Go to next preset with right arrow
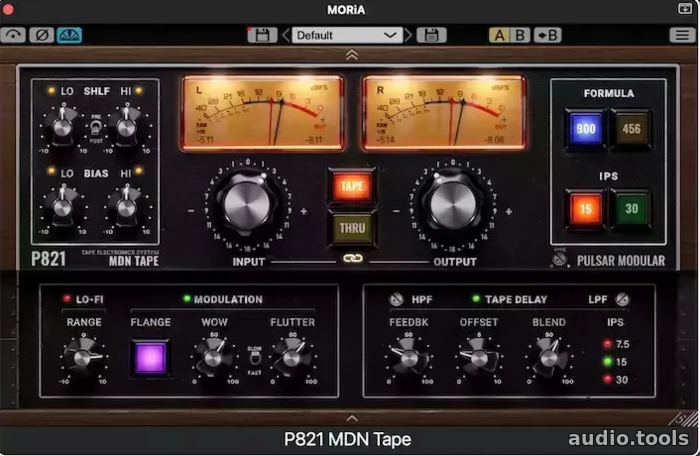The width and height of the screenshot is (700, 456). click(x=407, y=35)
